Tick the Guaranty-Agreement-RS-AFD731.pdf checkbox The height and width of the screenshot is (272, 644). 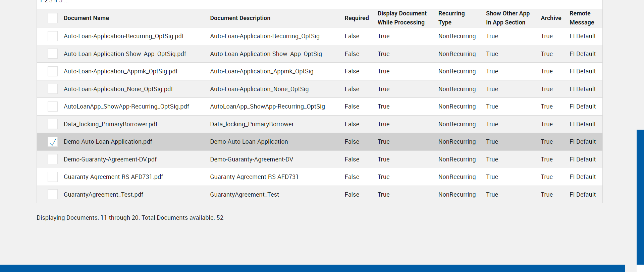(53, 177)
